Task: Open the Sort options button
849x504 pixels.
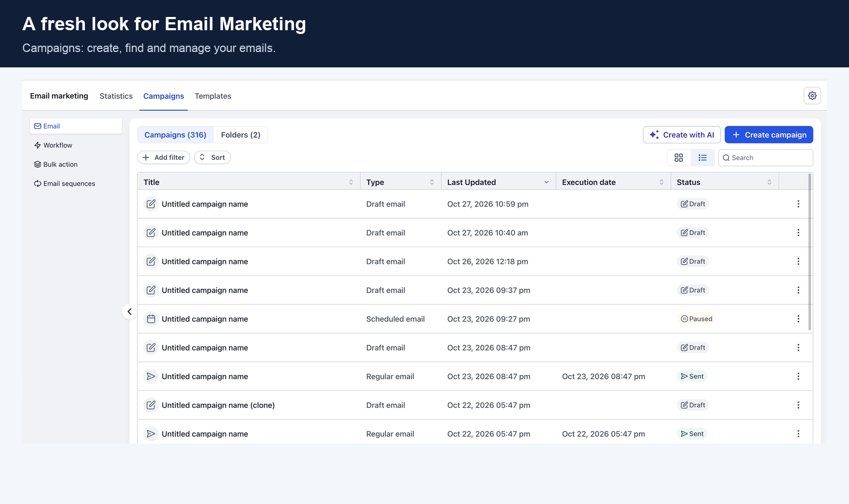Action: 212,158
